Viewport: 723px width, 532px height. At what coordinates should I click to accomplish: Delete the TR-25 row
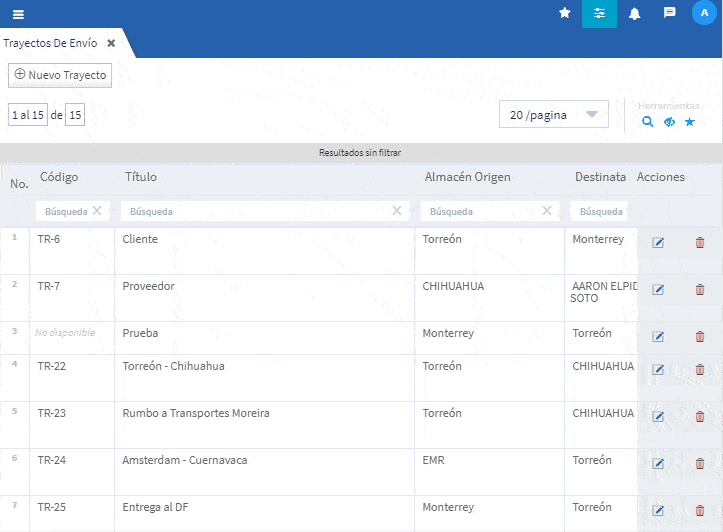[699, 511]
